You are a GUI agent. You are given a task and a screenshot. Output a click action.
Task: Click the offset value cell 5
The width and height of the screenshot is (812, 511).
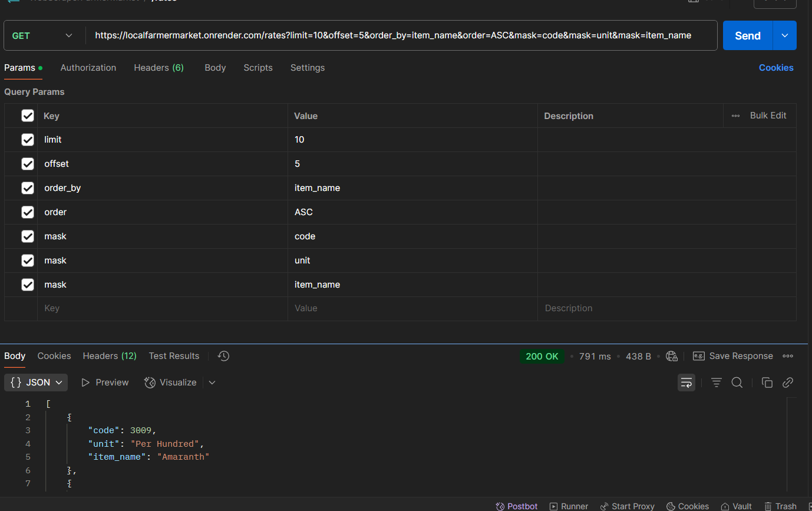412,164
